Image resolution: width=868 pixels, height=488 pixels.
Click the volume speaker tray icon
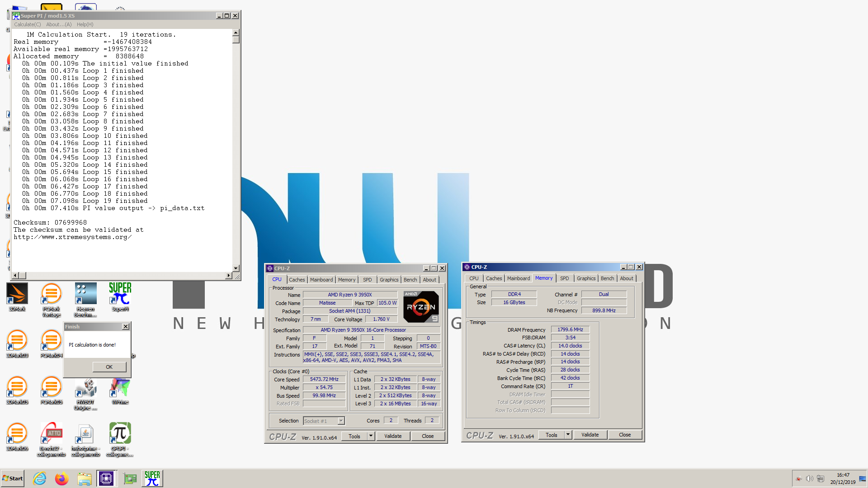coord(809,479)
